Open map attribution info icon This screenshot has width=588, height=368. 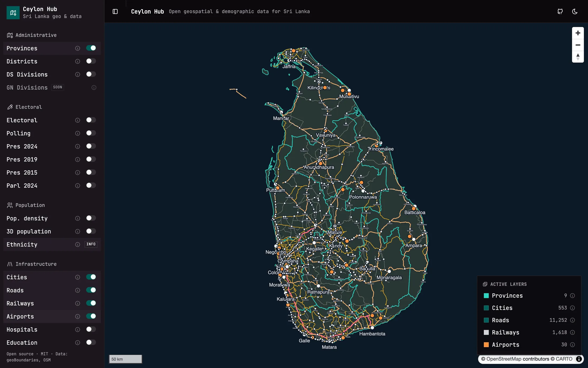(579, 359)
